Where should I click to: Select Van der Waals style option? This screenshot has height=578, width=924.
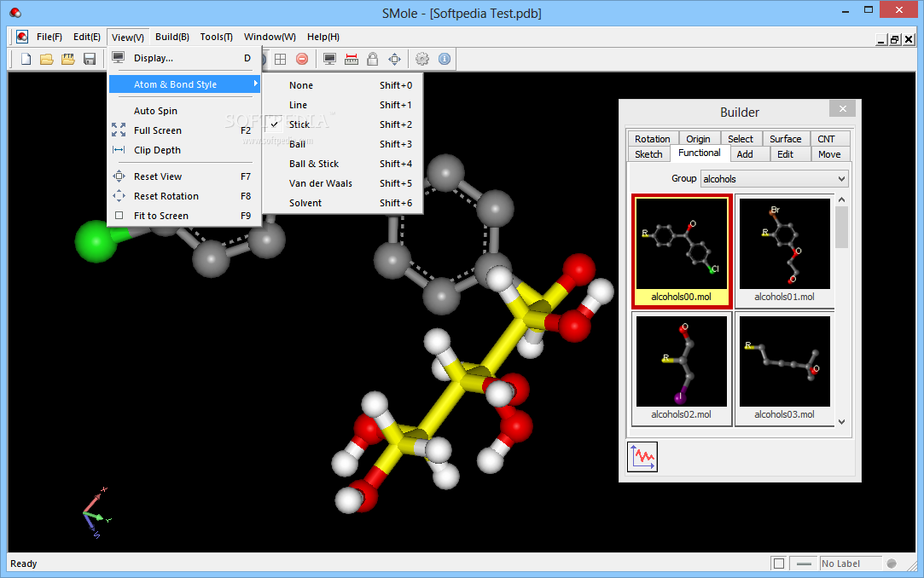click(343, 183)
